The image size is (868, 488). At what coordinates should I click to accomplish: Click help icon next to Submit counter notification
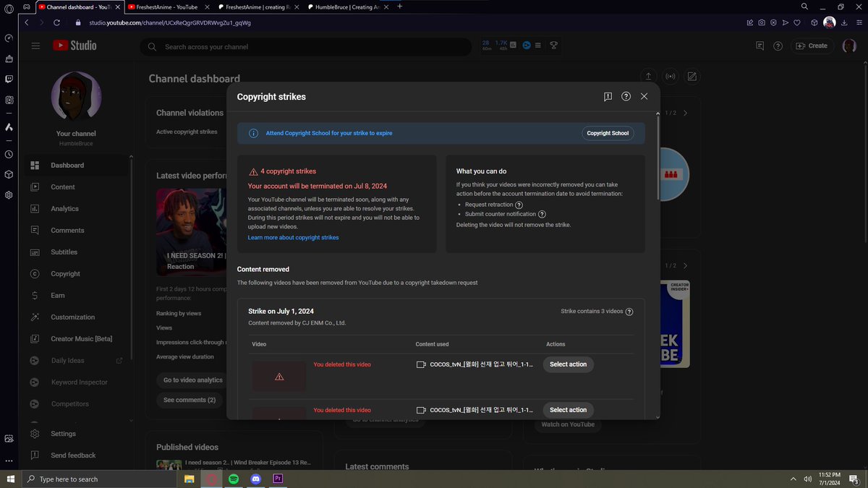point(542,214)
